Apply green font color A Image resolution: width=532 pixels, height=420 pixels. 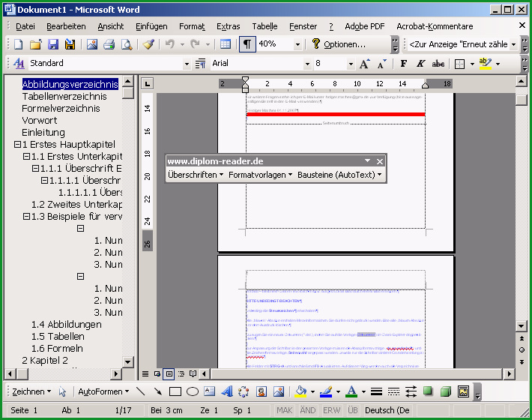(x=351, y=391)
